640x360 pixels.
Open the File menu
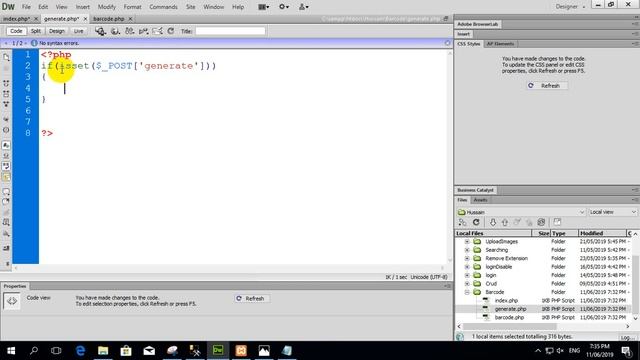(x=26, y=7)
